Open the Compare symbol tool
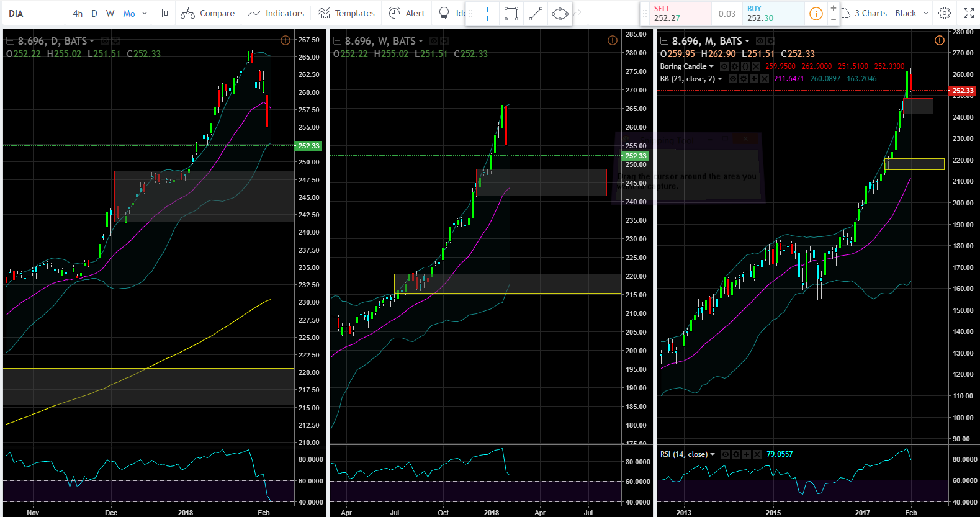This screenshot has width=980, height=517. coord(208,13)
